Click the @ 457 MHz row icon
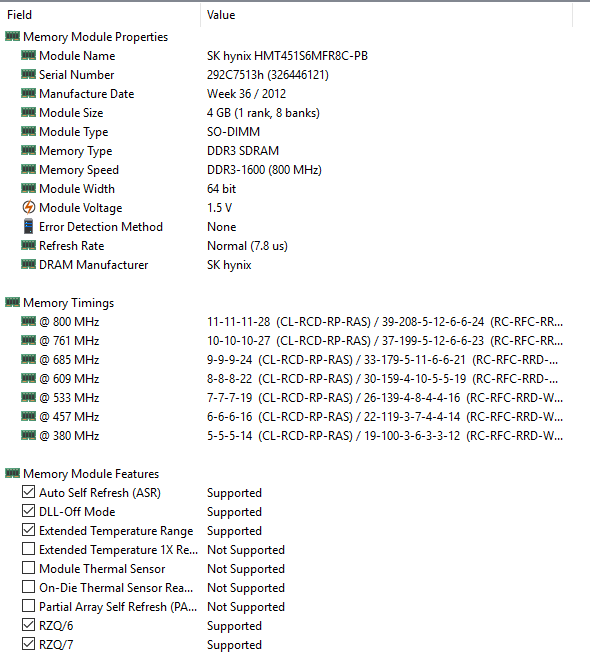This screenshot has height=652, width=590. 28,416
